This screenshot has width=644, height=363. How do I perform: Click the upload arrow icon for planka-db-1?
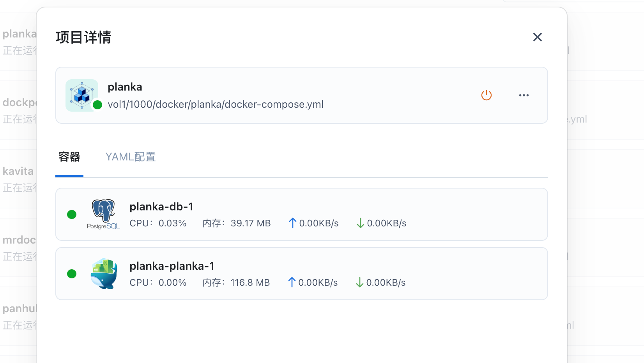click(292, 223)
